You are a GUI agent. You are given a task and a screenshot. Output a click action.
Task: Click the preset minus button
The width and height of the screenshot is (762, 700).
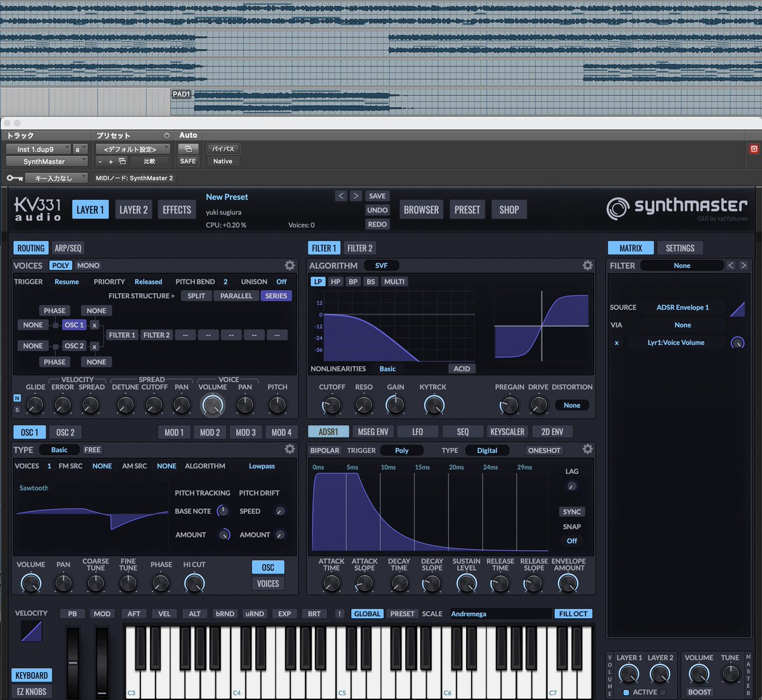(x=100, y=161)
